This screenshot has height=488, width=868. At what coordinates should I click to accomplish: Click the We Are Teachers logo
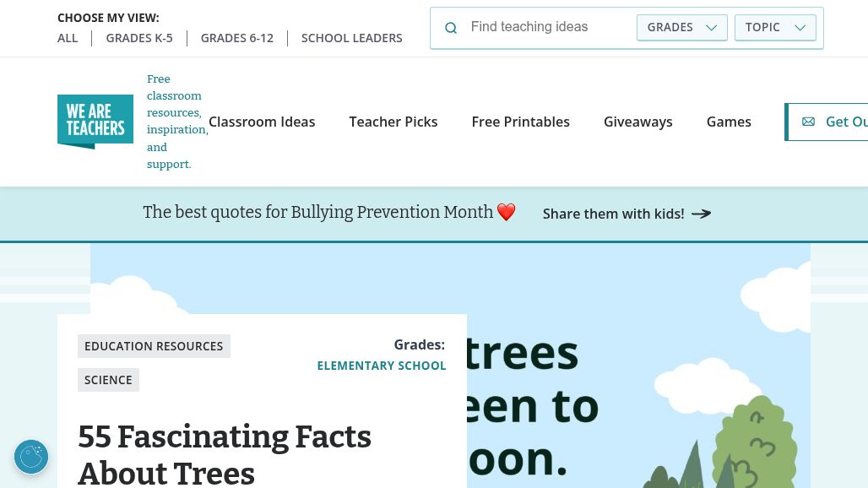(x=95, y=122)
